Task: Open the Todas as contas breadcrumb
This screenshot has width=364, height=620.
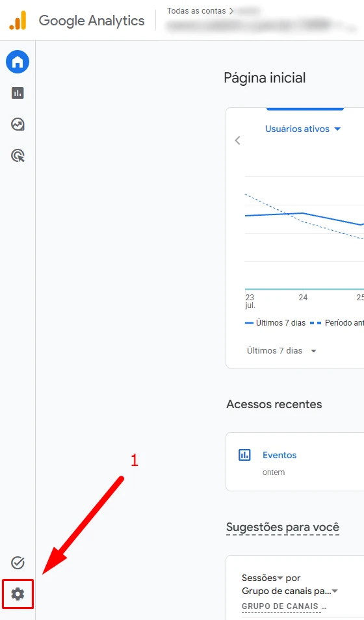Action: click(196, 10)
